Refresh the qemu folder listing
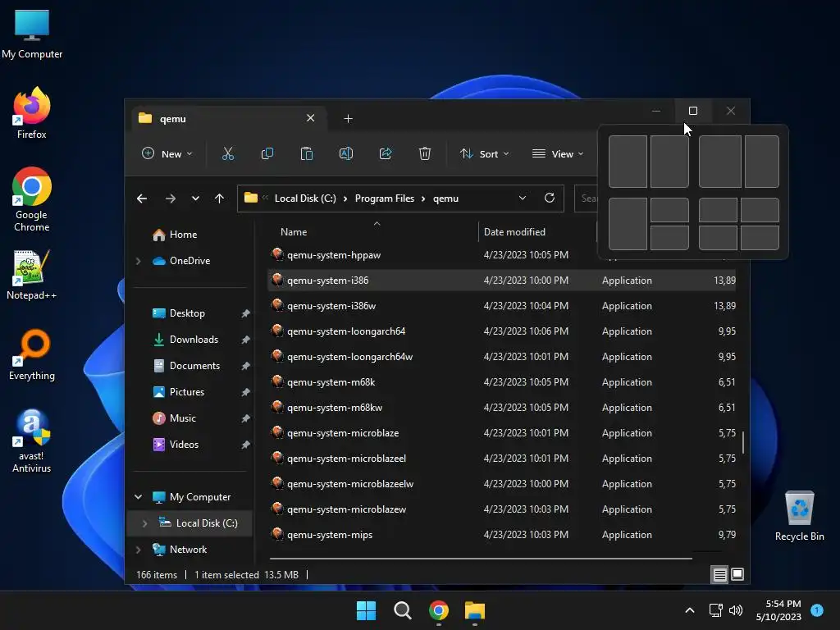This screenshot has width=840, height=630. click(549, 199)
